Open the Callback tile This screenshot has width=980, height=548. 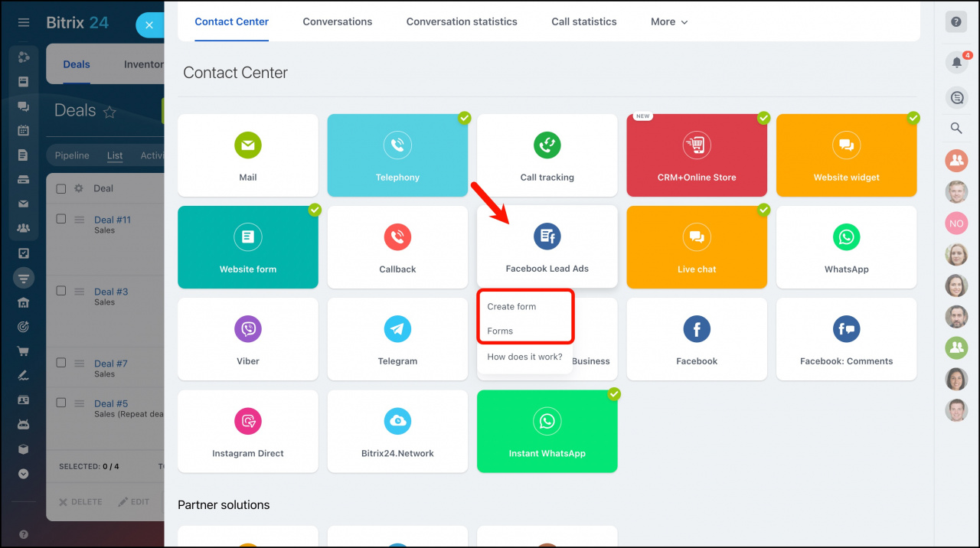tap(397, 247)
